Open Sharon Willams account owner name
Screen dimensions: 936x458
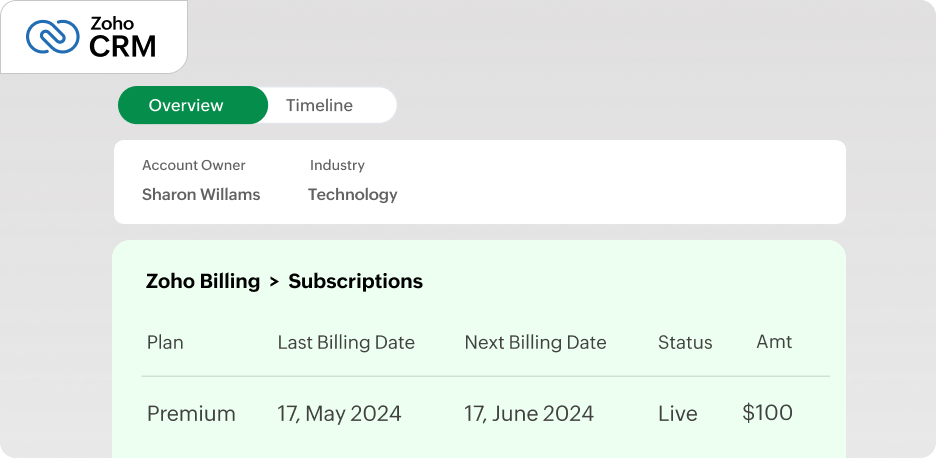click(x=200, y=195)
